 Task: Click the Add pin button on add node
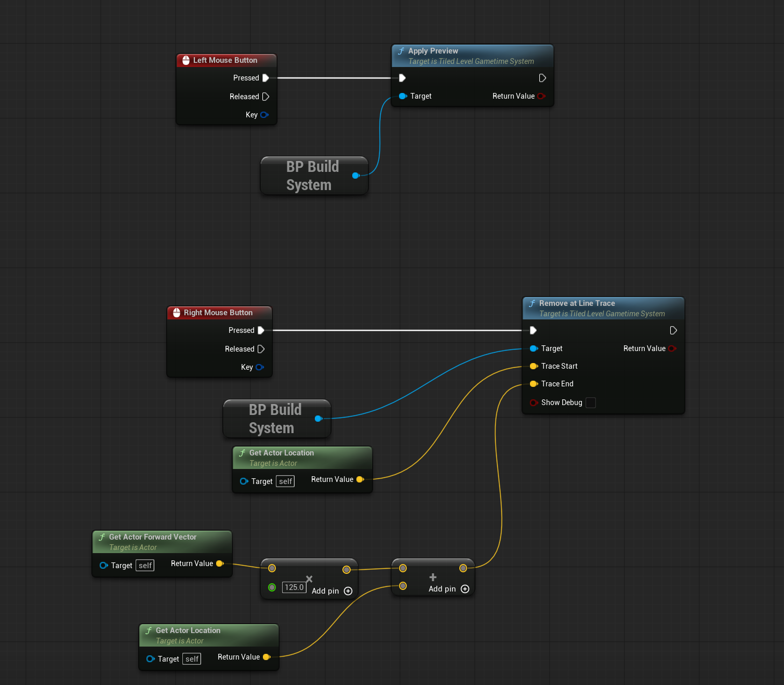465,589
